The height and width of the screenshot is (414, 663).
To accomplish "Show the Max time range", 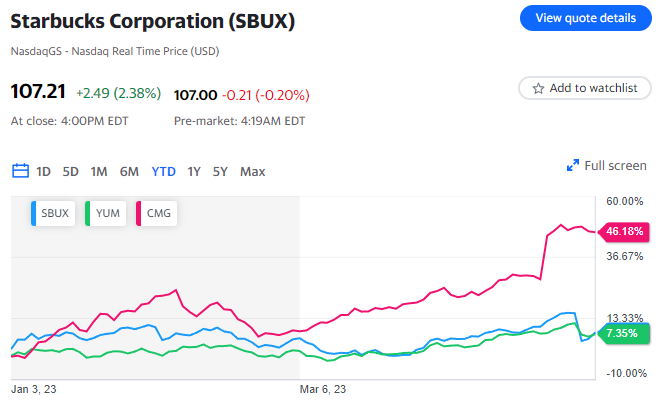I will (x=252, y=171).
